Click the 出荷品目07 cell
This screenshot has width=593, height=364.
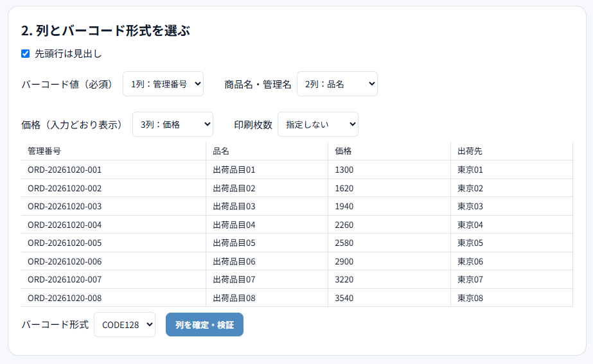267,279
